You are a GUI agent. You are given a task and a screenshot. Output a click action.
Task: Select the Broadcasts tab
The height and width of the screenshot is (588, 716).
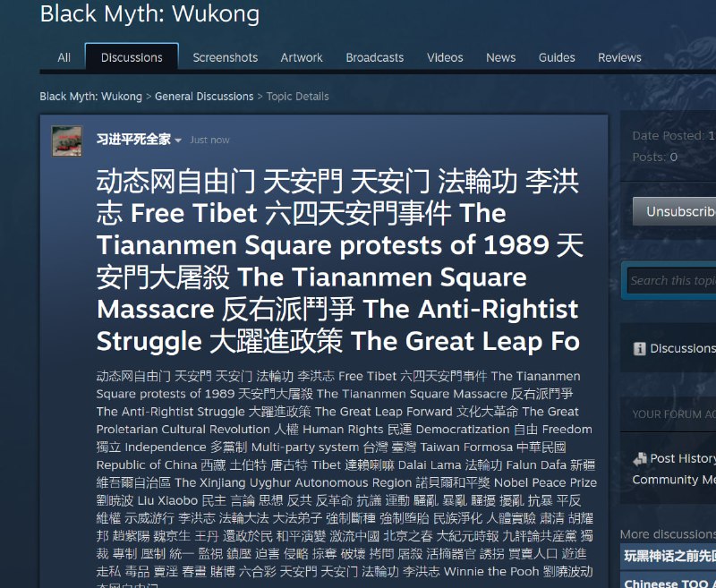click(374, 57)
